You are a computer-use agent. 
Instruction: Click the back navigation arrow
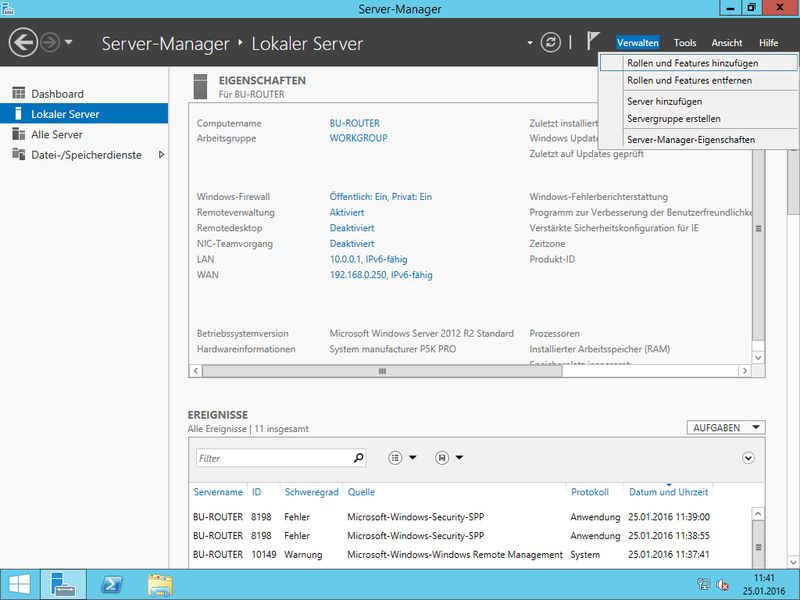pos(23,43)
